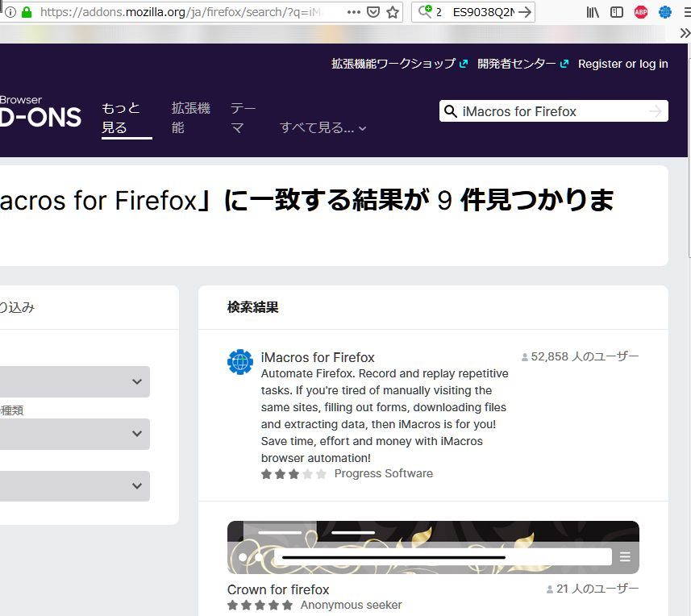Click the green padlock security icon

point(27,12)
